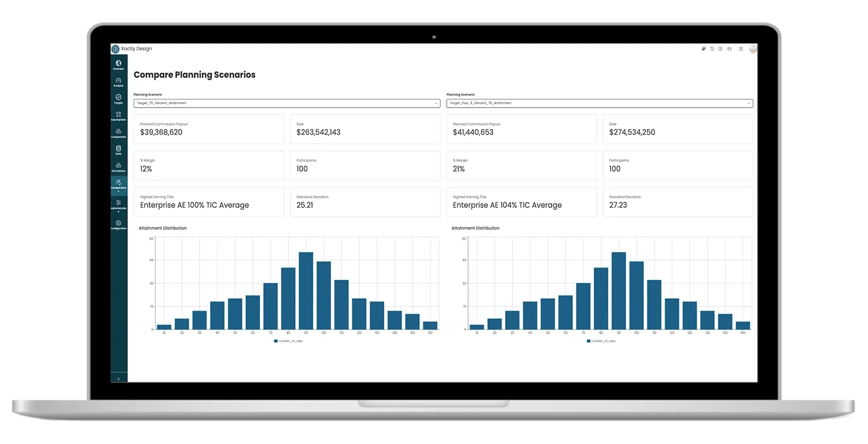Click the left scenario dropdown chevron arrow
868x444 pixels.
pyautogui.click(x=436, y=103)
